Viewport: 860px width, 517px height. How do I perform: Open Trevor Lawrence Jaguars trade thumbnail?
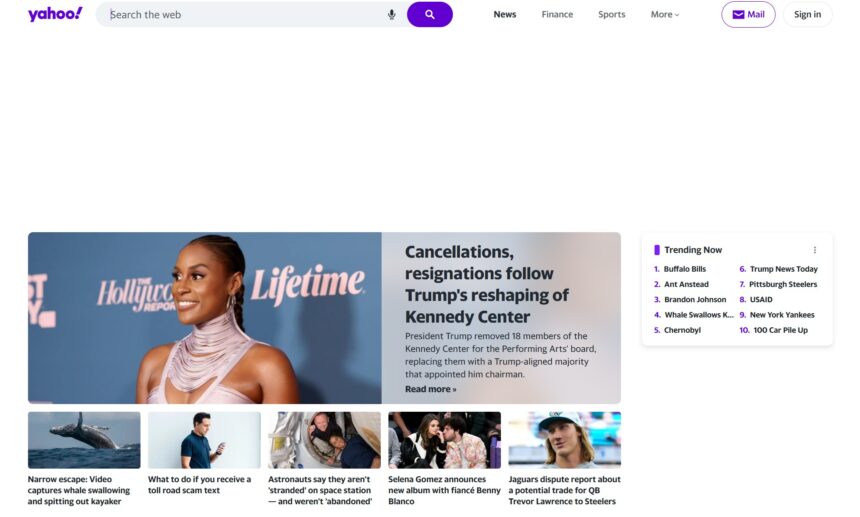coord(564,440)
